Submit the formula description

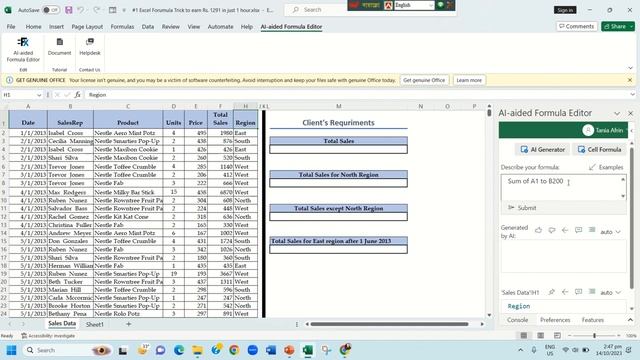pos(522,208)
